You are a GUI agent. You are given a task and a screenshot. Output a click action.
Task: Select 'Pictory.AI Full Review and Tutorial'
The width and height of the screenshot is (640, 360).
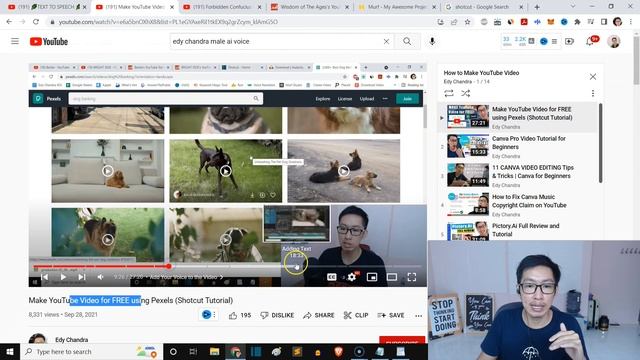(x=517, y=231)
